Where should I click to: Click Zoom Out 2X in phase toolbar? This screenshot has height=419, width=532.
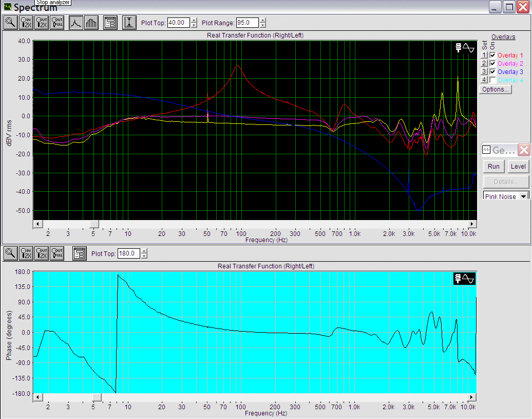point(42,253)
